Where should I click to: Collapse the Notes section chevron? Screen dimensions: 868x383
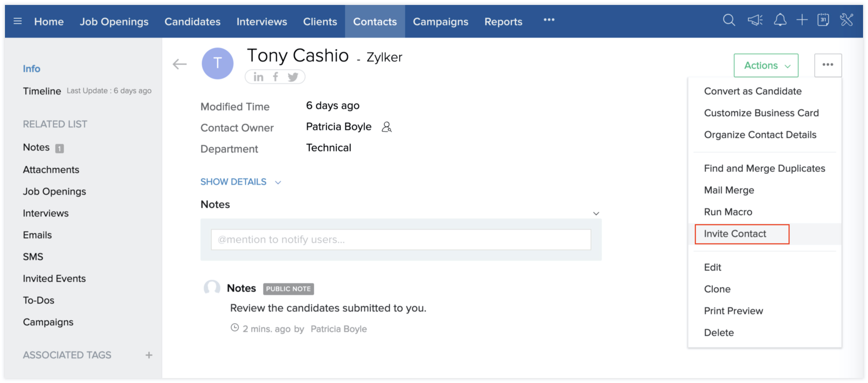[596, 213]
